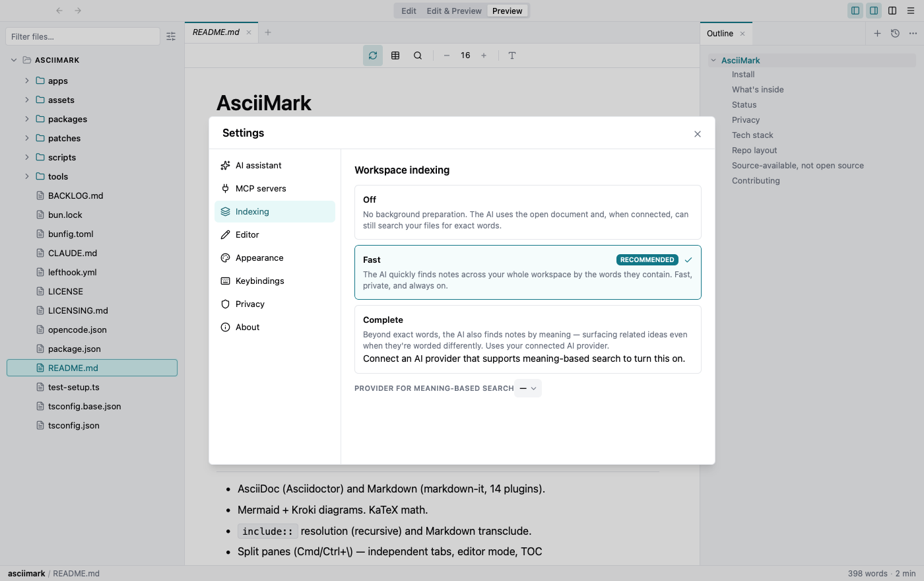Open BACKLOG.md file
The image size is (924, 581).
[x=92, y=195]
